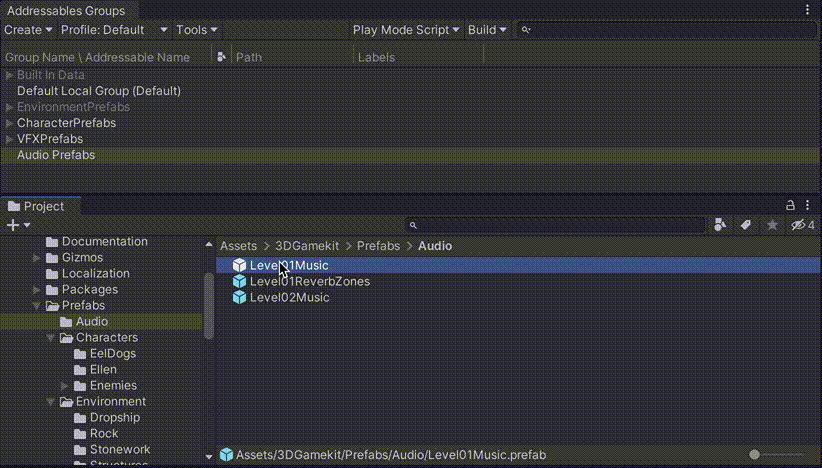Select the Level02Music prefab name
Screen dimensions: 822x468
pos(289,298)
